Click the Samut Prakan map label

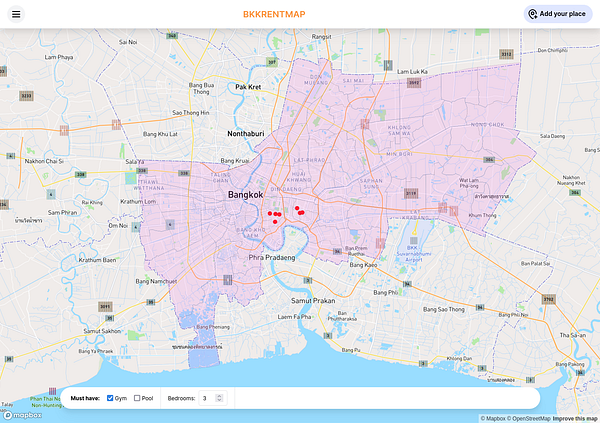pos(313,301)
